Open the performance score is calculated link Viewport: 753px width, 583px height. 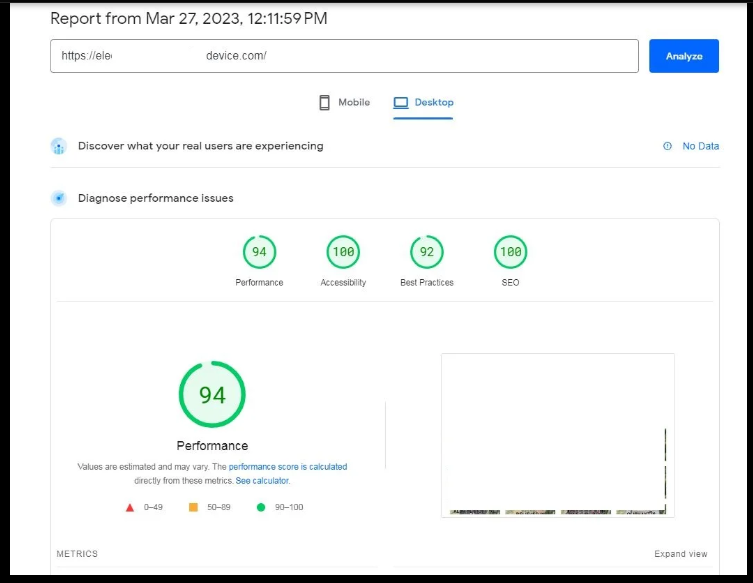[x=288, y=467]
